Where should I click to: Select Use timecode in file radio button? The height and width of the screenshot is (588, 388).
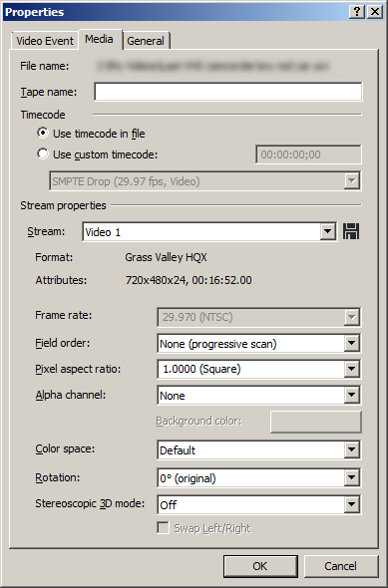click(x=43, y=133)
